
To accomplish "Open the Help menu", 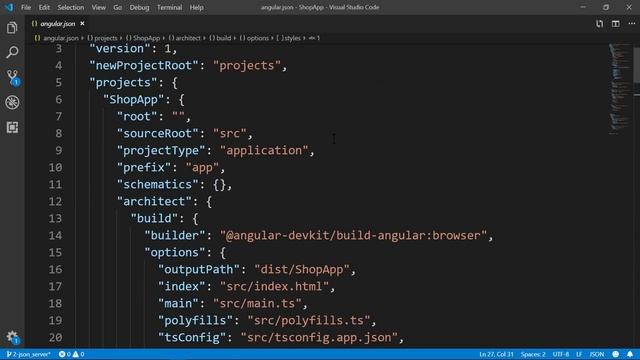I will tap(196, 7).
